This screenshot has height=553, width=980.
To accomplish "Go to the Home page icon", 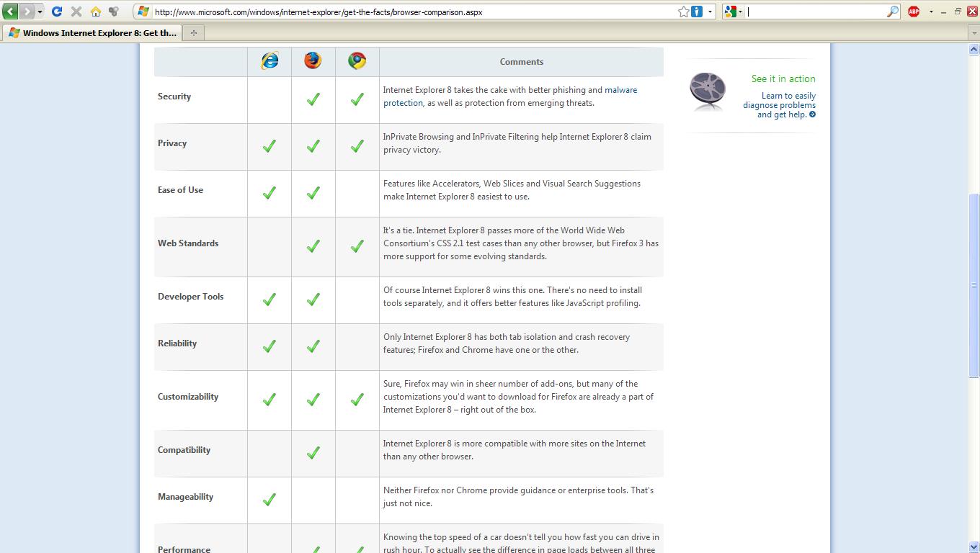I will click(95, 12).
